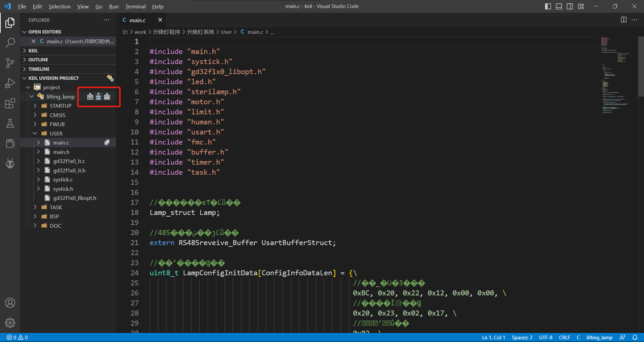Screen dimensions: 644x342
Task: Expand the OUTLINE section
Action: 38,60
